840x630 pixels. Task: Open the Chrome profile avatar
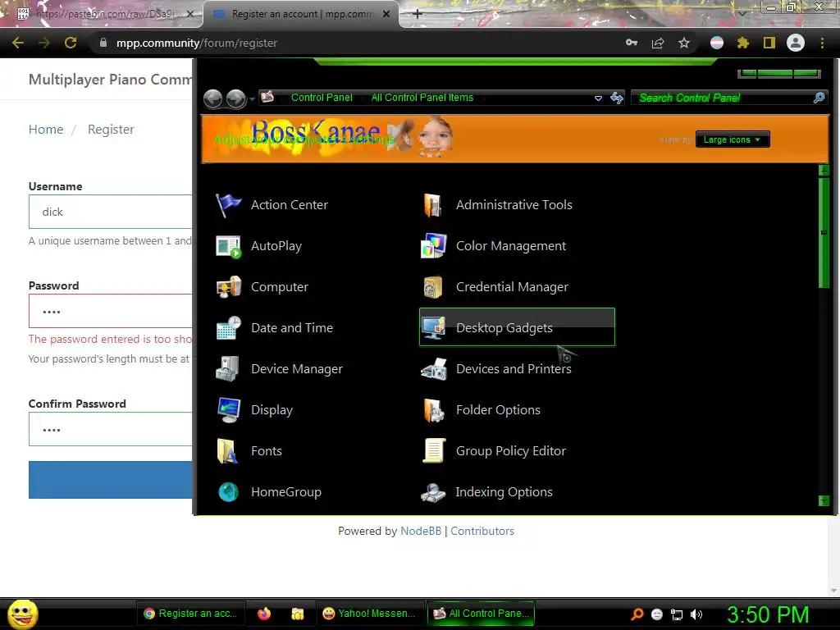pos(796,43)
